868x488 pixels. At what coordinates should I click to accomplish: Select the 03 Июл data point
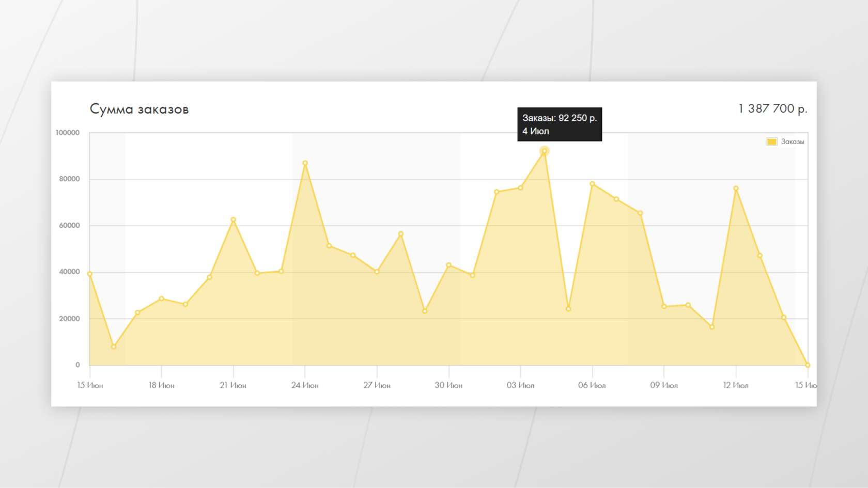pos(520,188)
